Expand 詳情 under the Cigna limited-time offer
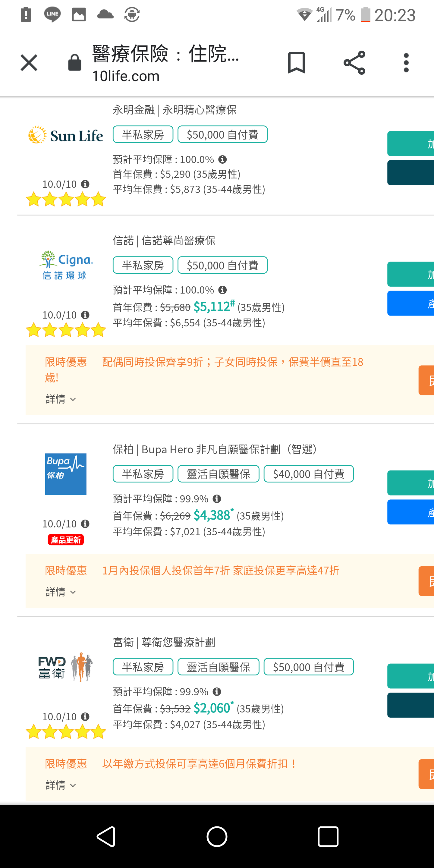Screen dimensions: 434x868 click(61, 399)
